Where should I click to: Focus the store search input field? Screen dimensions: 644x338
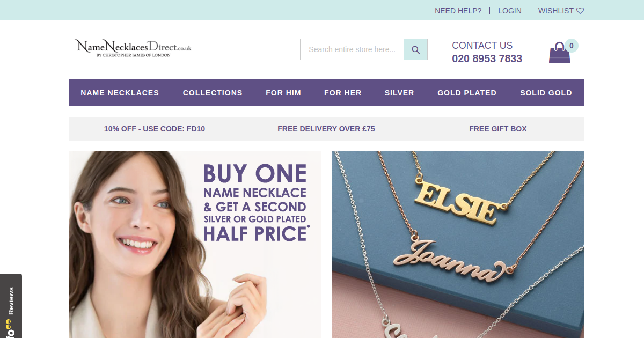point(352,49)
